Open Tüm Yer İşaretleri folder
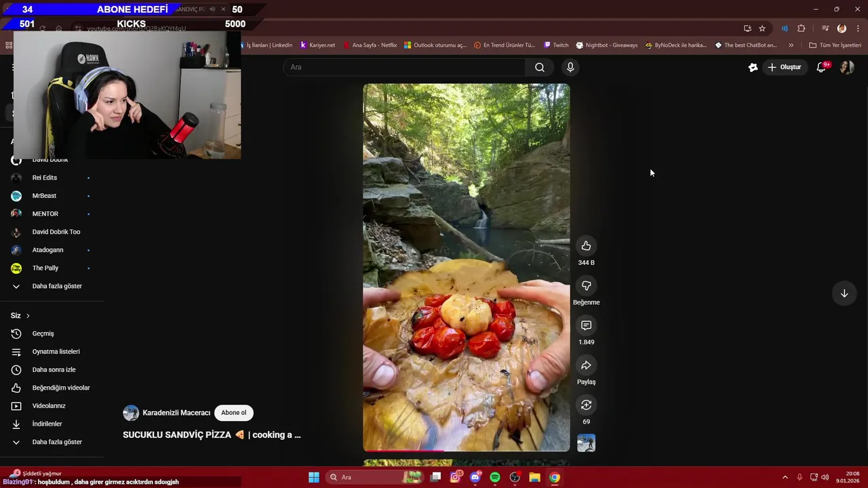The image size is (868, 488). (835, 45)
